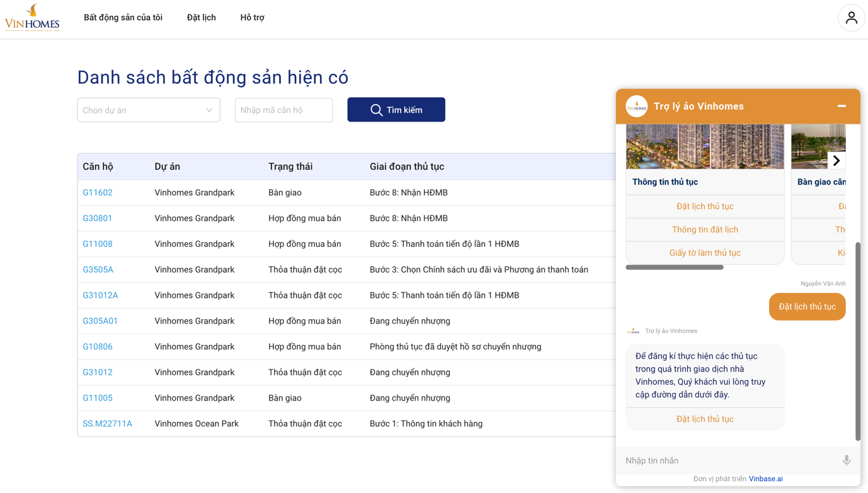
Task: Activate the microphone icon for voice input
Action: pyautogui.click(x=846, y=460)
